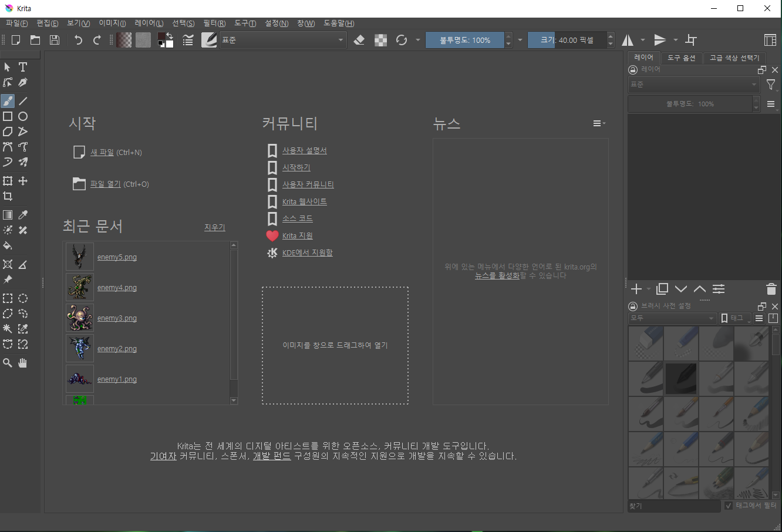
Task: Click the wrap-around mode toolbar icon
Action: (x=691, y=40)
